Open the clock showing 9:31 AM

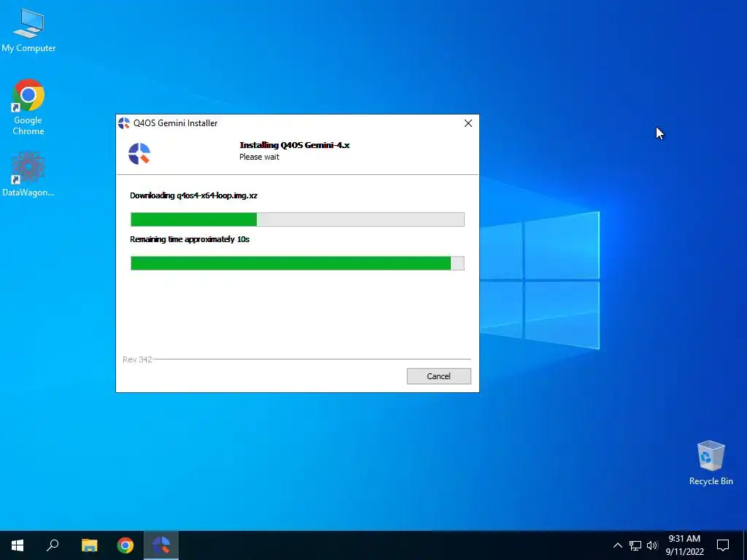[684, 545]
